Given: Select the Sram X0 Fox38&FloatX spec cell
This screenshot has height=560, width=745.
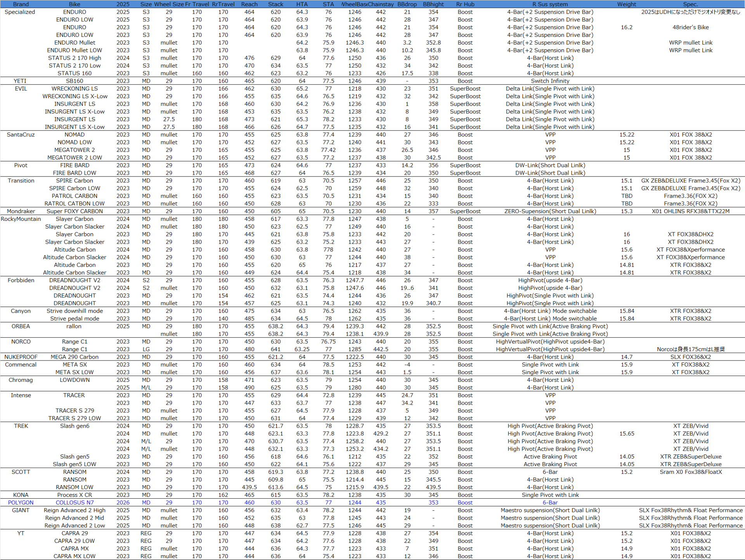Looking at the screenshot, I should tap(690, 472).
